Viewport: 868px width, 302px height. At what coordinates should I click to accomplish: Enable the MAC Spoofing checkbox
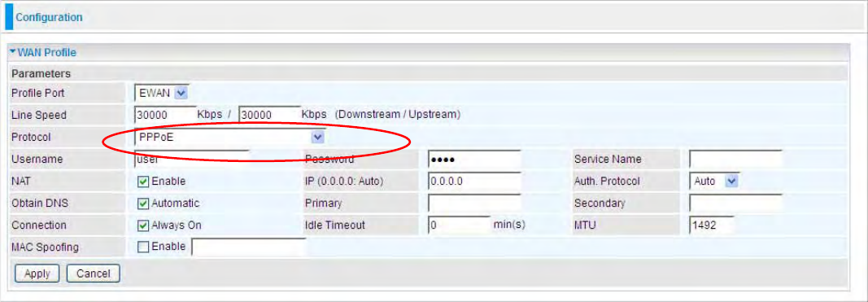(143, 247)
